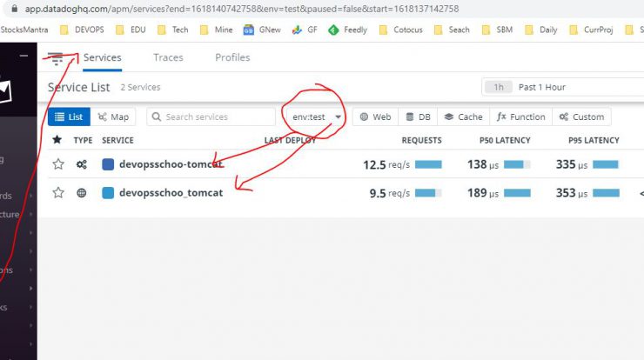Click the light blue swatch of devopsschoo_tomcat
This screenshot has width=644, height=360.
pyautogui.click(x=108, y=192)
